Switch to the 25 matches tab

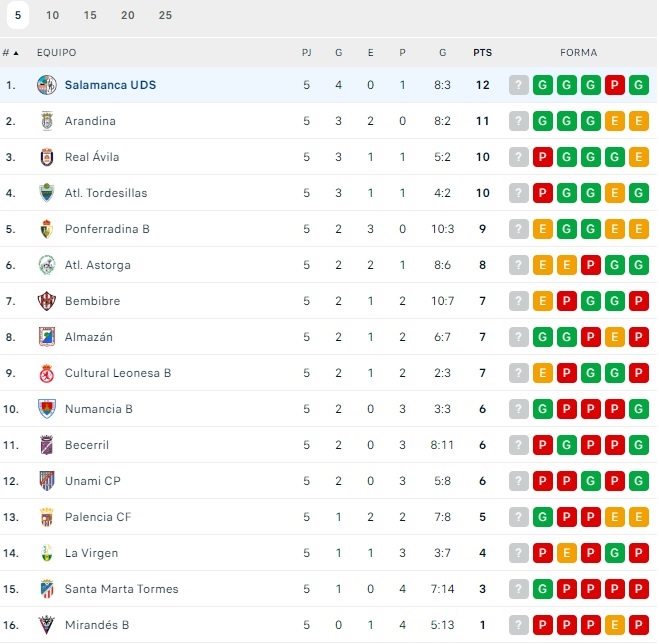[x=165, y=15]
